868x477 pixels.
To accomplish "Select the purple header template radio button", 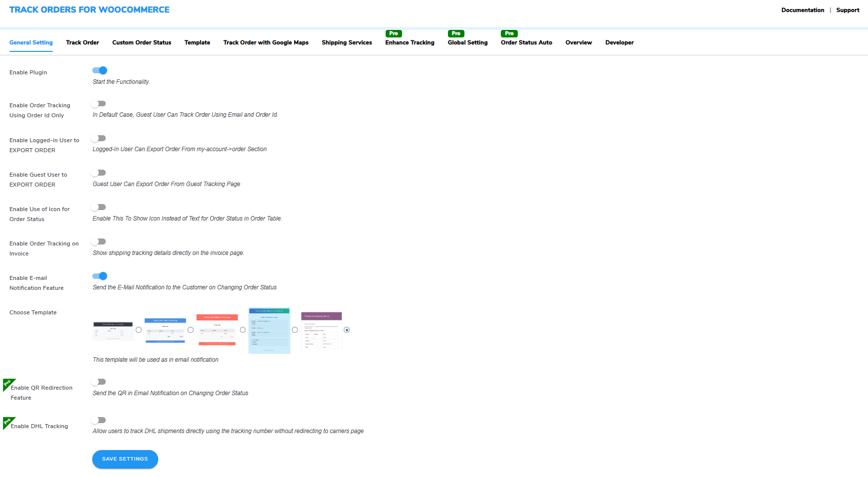I will (x=347, y=330).
